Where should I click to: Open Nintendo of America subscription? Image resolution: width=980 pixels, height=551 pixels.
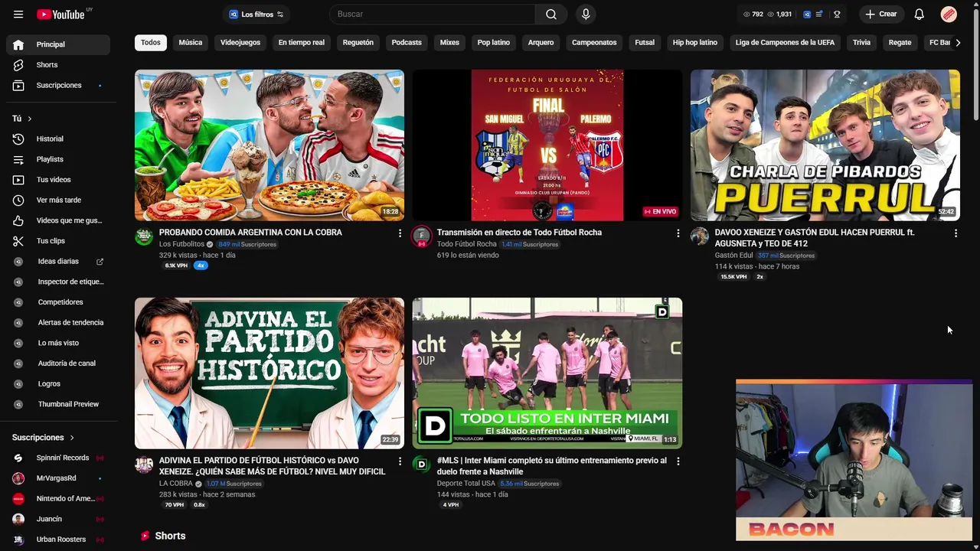(x=58, y=499)
